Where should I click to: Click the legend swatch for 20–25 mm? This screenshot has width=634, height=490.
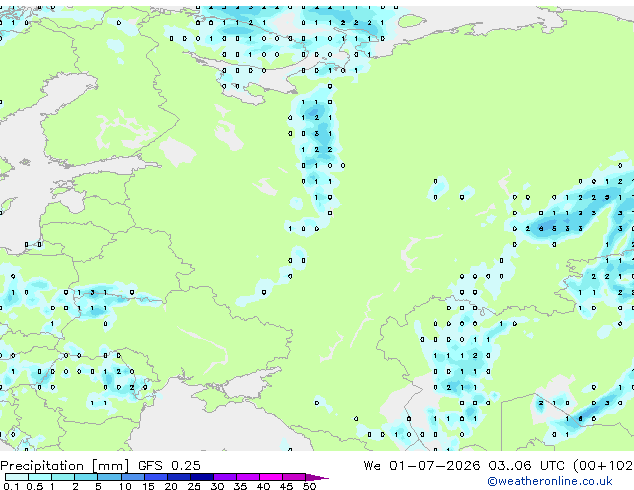(x=178, y=477)
